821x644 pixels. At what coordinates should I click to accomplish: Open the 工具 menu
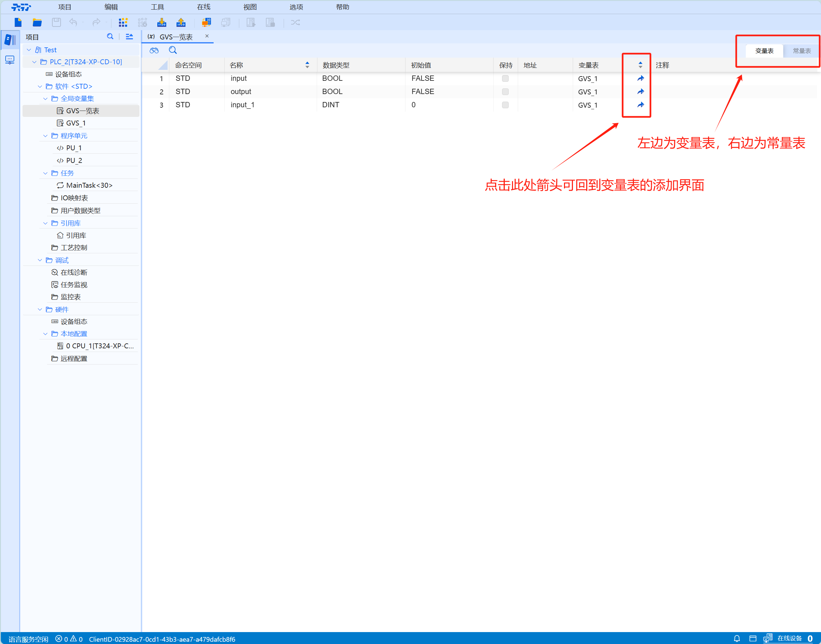tap(157, 7)
